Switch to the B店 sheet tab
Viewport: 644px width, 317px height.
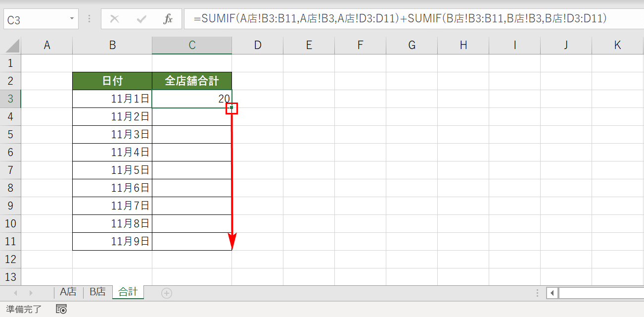[97, 292]
